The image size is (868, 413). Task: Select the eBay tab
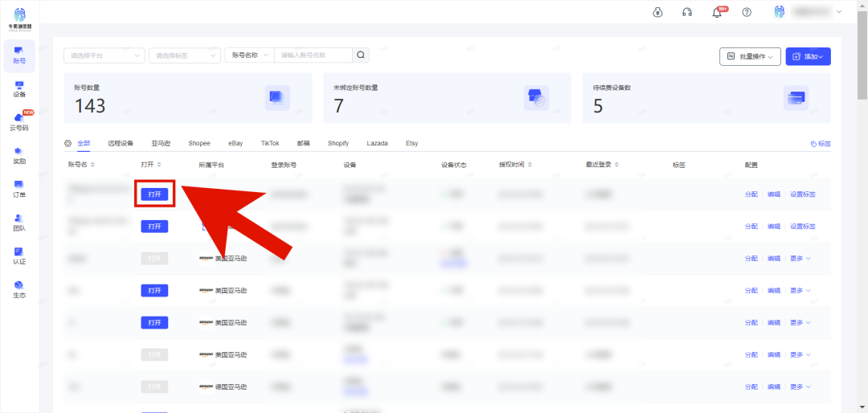coord(235,143)
